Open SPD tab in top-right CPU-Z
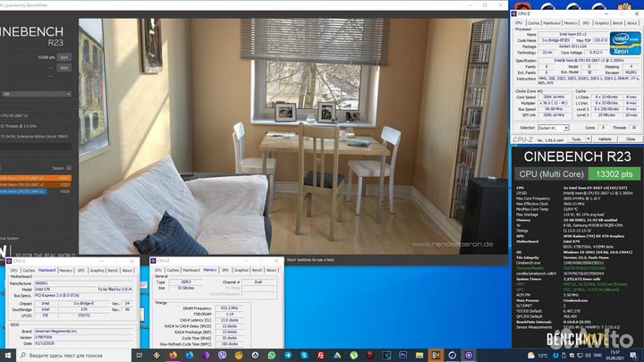 click(x=586, y=23)
